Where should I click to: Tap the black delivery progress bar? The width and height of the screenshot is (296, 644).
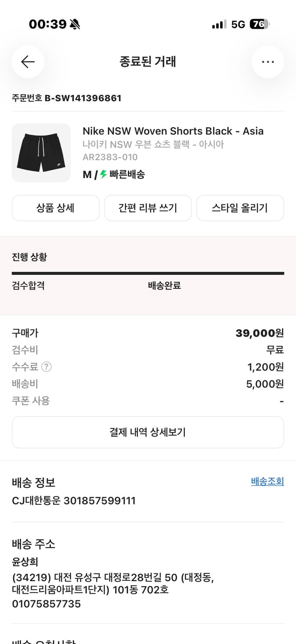coord(148,273)
